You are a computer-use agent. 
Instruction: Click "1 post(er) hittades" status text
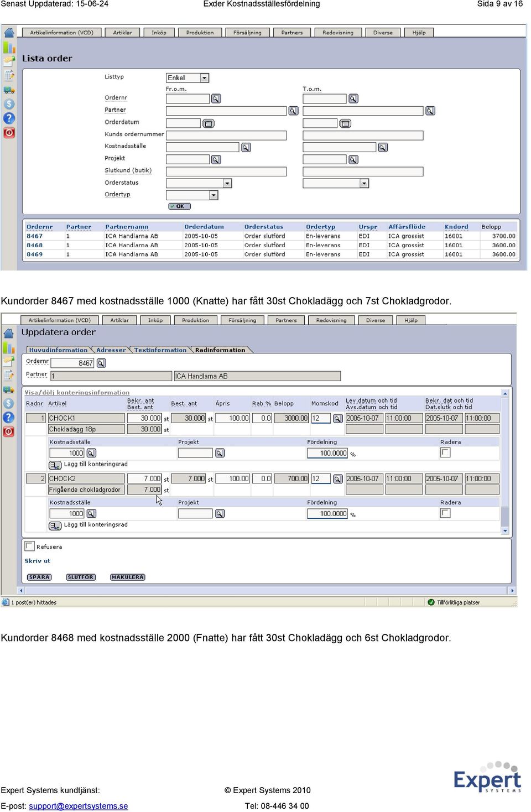tap(34, 602)
